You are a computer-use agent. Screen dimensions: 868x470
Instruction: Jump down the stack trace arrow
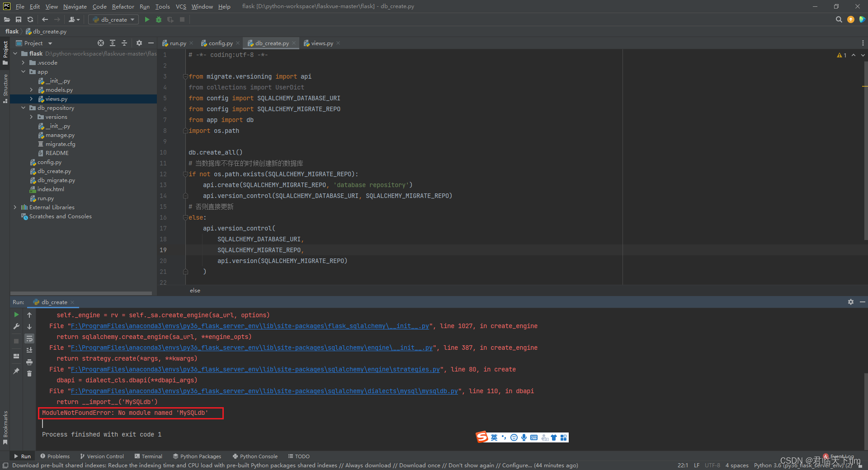pyautogui.click(x=29, y=327)
